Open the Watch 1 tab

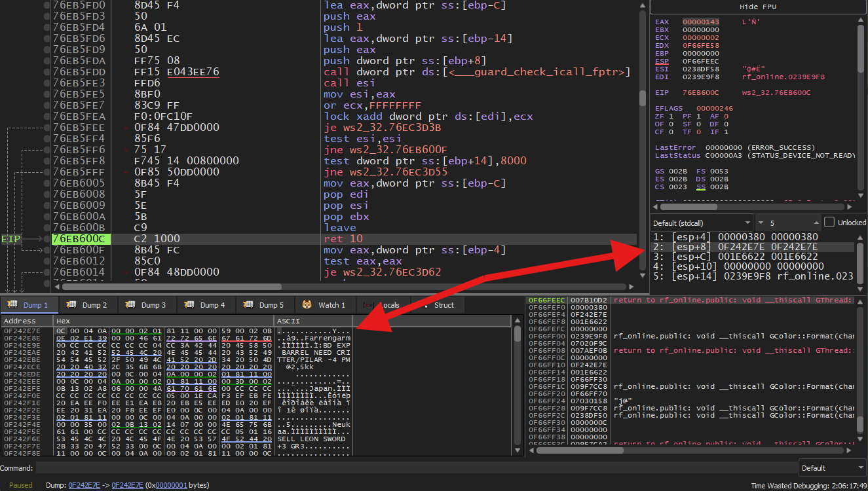click(x=324, y=305)
